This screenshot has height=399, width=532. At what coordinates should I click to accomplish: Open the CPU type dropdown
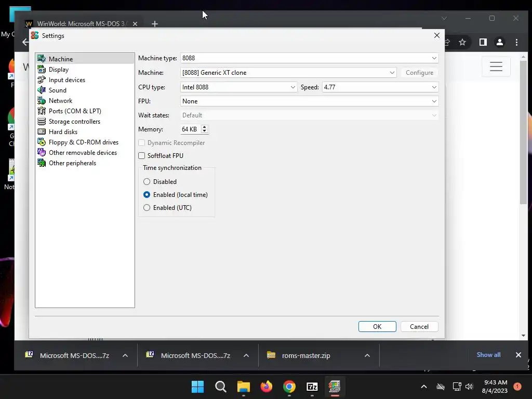coord(238,87)
